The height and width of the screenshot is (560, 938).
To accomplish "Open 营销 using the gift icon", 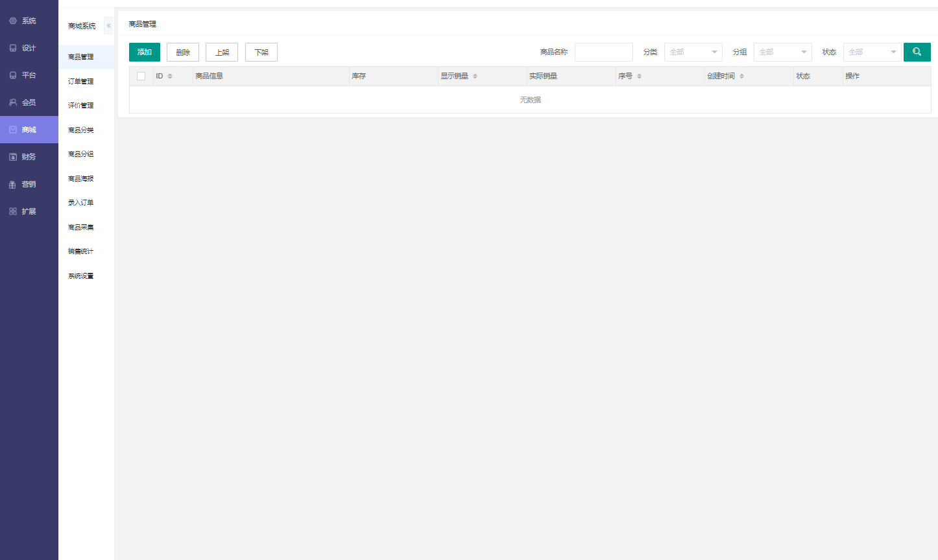I will tap(13, 184).
